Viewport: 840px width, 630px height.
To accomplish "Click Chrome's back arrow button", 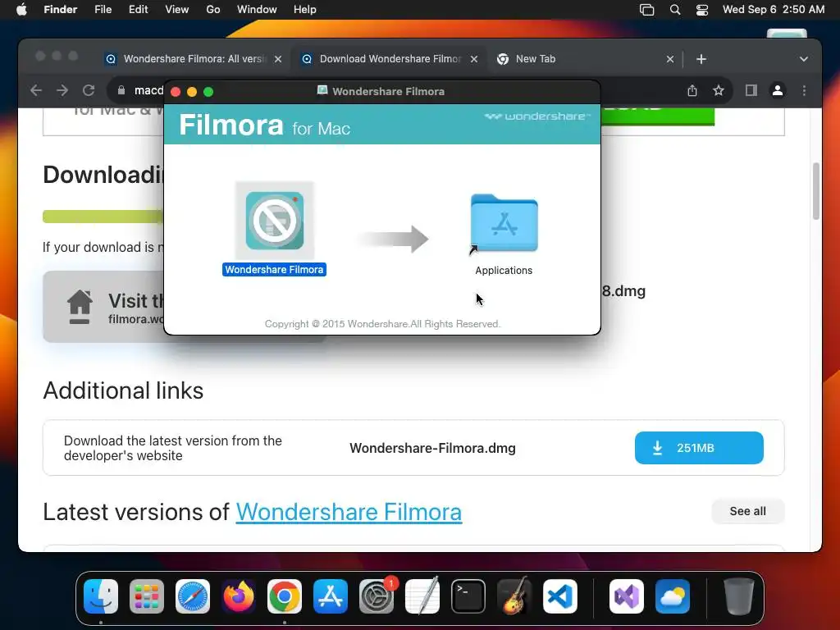I will coord(36,90).
